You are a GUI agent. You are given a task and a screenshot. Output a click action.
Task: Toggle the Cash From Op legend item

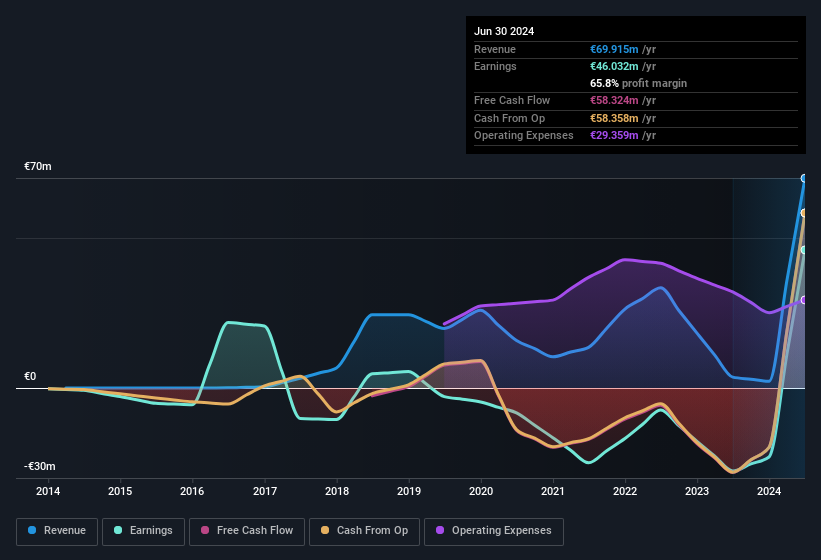point(366,531)
